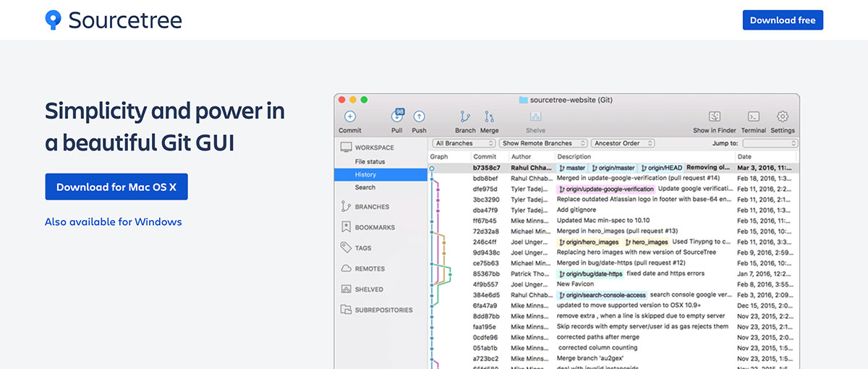Click the REMOTES cloud icon

[x=346, y=268]
